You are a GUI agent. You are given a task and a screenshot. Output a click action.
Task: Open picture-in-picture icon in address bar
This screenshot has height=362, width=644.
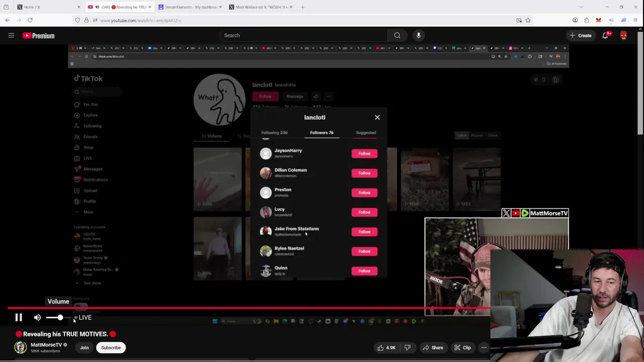(x=519, y=20)
